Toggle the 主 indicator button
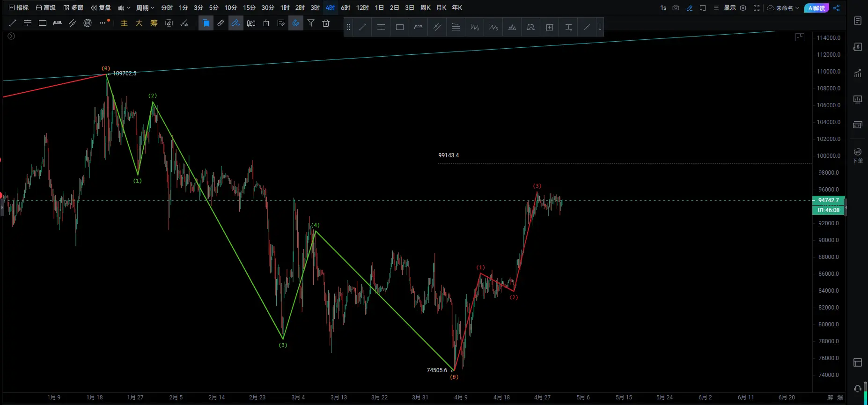 coord(124,23)
